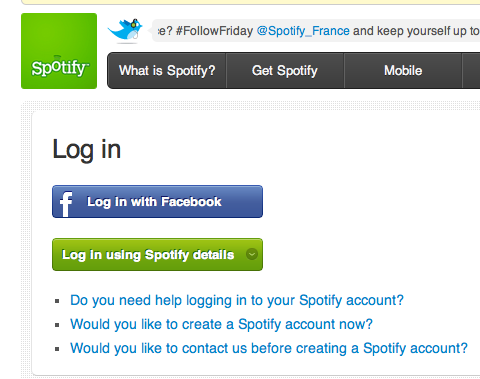Click the cut-off nav item after Mobile
This screenshot has width=480, height=379.
pos(471,70)
